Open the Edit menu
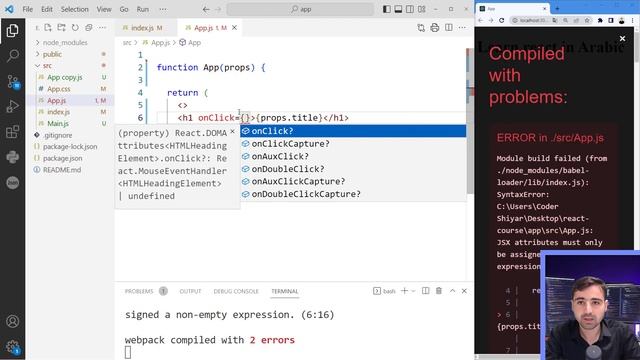 coord(47,9)
